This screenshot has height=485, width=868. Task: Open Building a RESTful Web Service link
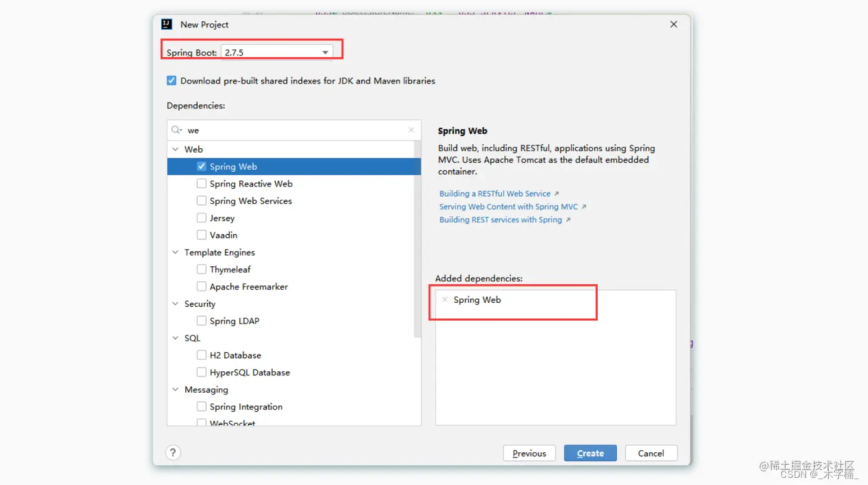click(495, 194)
